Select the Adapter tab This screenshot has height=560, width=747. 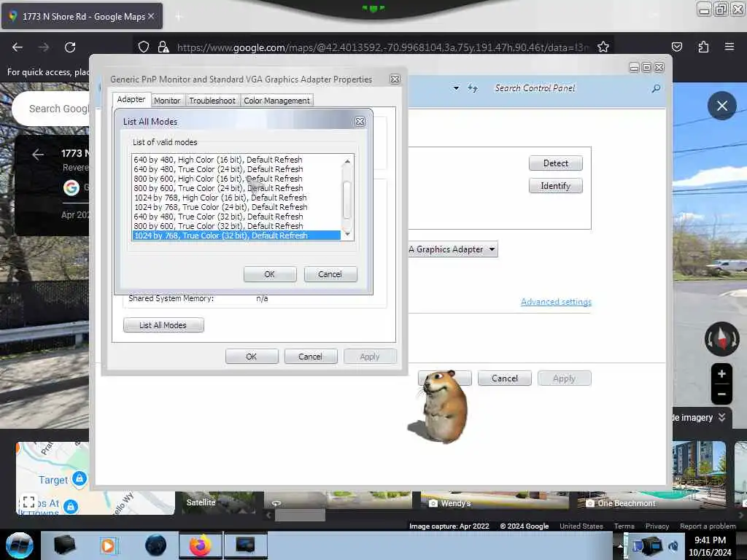tap(131, 99)
